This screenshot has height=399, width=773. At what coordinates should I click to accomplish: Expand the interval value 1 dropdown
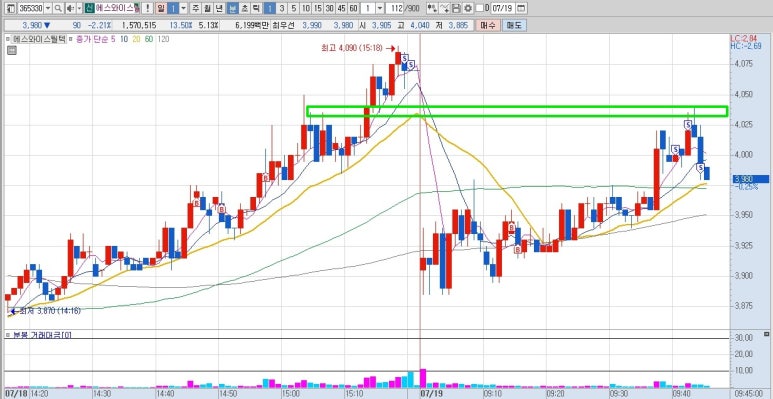click(x=380, y=8)
